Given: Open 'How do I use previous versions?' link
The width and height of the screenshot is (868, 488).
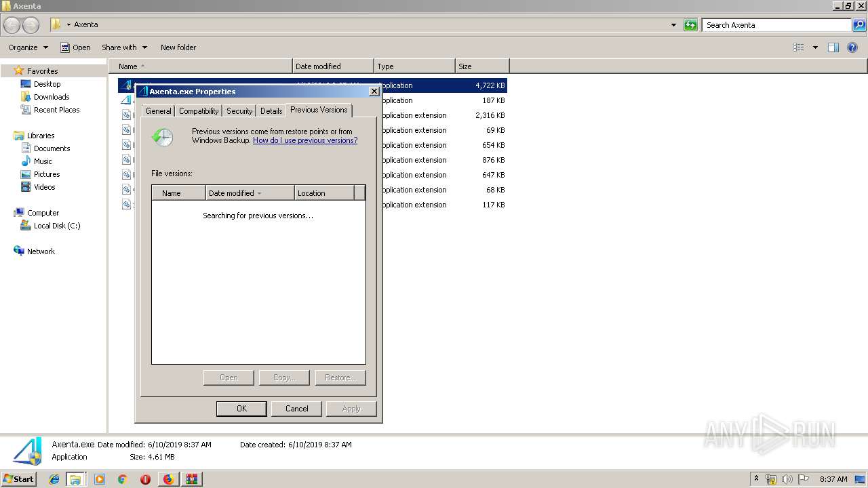Looking at the screenshot, I should coord(305,140).
